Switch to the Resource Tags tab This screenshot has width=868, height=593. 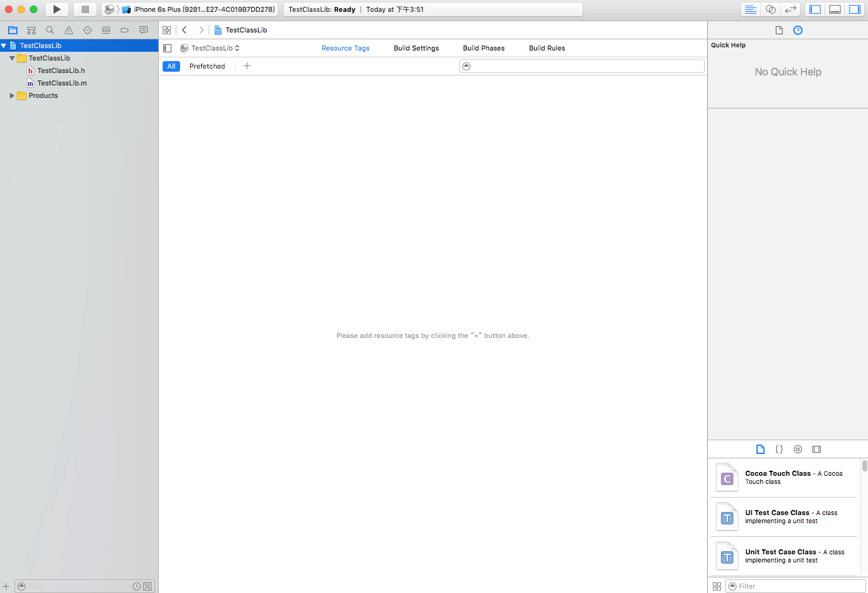[x=345, y=48]
